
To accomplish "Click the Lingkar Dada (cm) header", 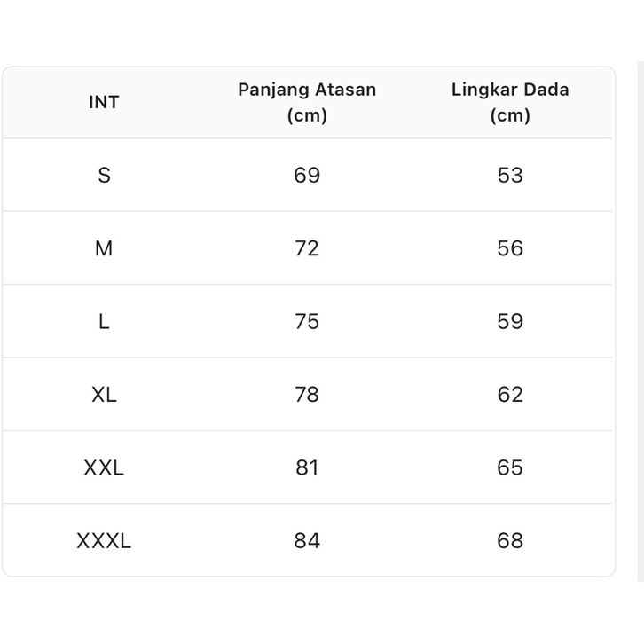I will (x=510, y=102).
